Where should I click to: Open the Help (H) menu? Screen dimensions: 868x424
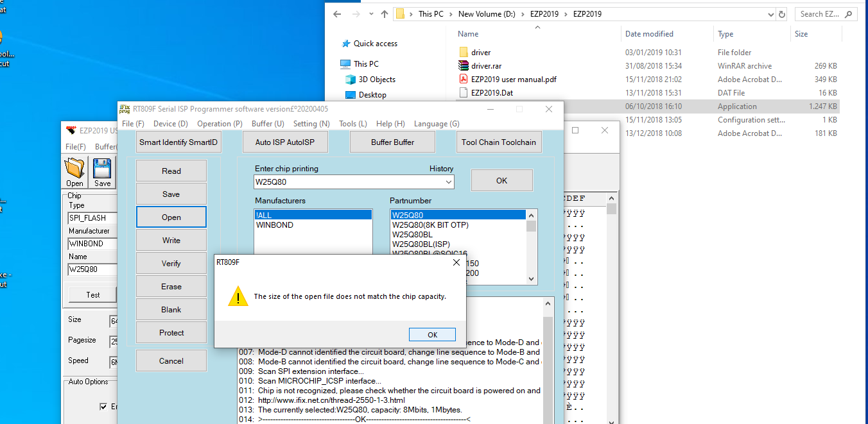pyautogui.click(x=390, y=124)
